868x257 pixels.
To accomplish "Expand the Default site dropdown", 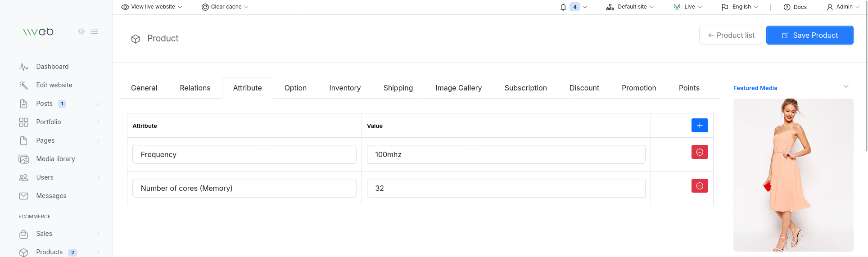I will (x=630, y=7).
